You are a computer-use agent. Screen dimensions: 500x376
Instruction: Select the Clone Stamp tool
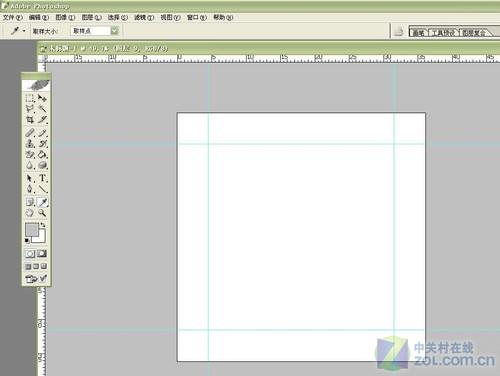30,144
